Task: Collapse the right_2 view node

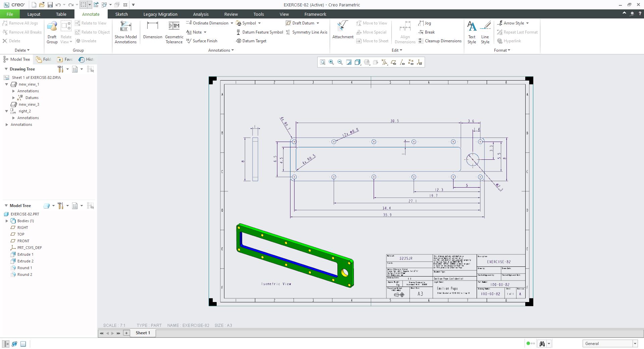Action: tap(7, 111)
